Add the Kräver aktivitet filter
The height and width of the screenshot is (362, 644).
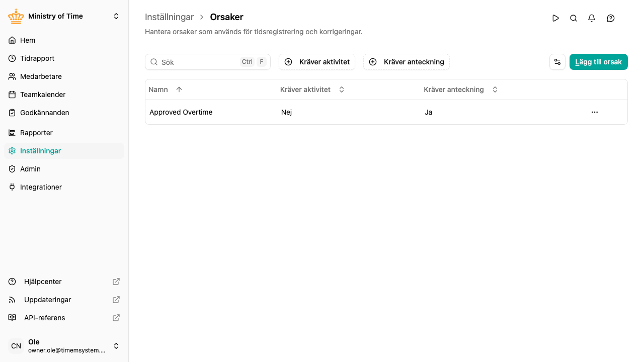tap(317, 62)
